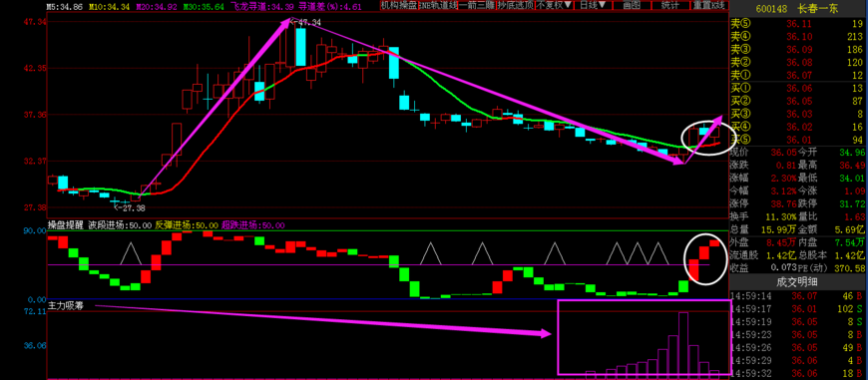Screen dimensions: 868x380
Task: Select the 买① bid price row
Action: coord(797,89)
